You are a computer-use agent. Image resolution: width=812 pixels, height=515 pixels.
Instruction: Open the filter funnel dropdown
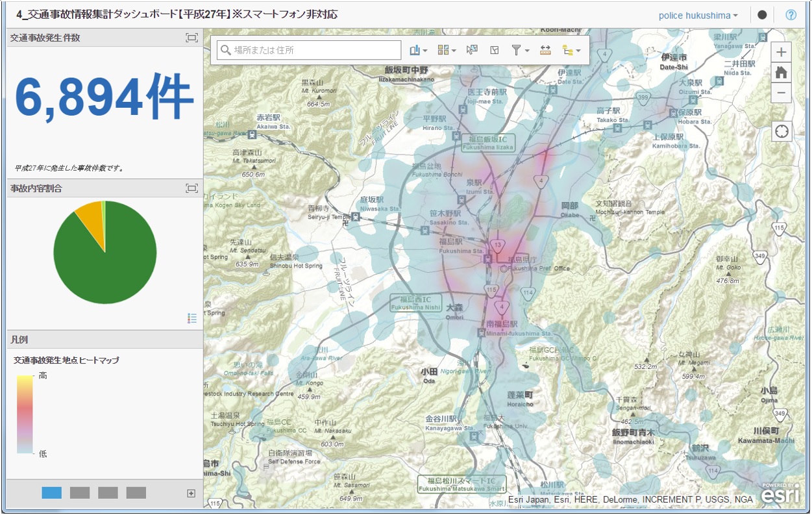[520, 50]
